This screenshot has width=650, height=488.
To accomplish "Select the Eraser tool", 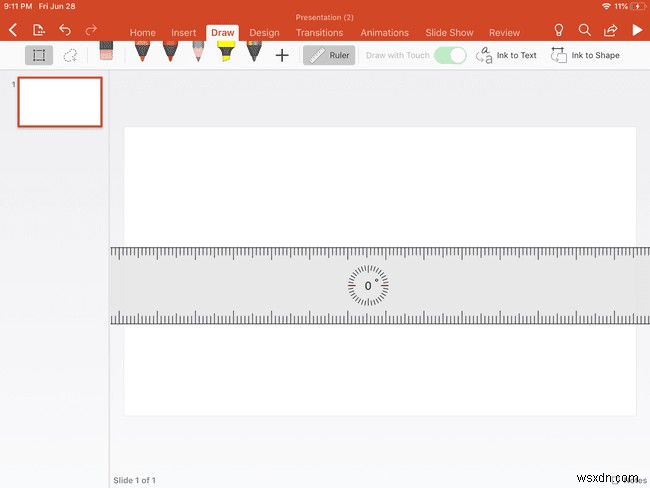I will 106,51.
